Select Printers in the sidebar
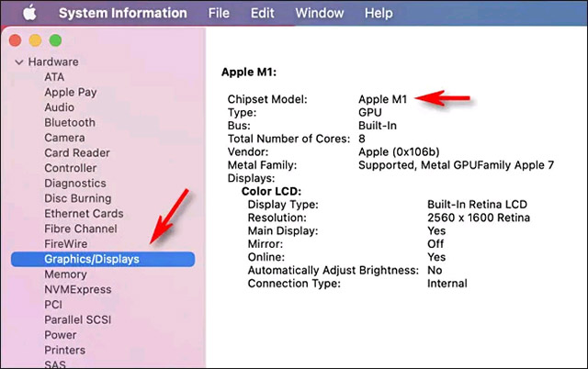 (x=65, y=351)
